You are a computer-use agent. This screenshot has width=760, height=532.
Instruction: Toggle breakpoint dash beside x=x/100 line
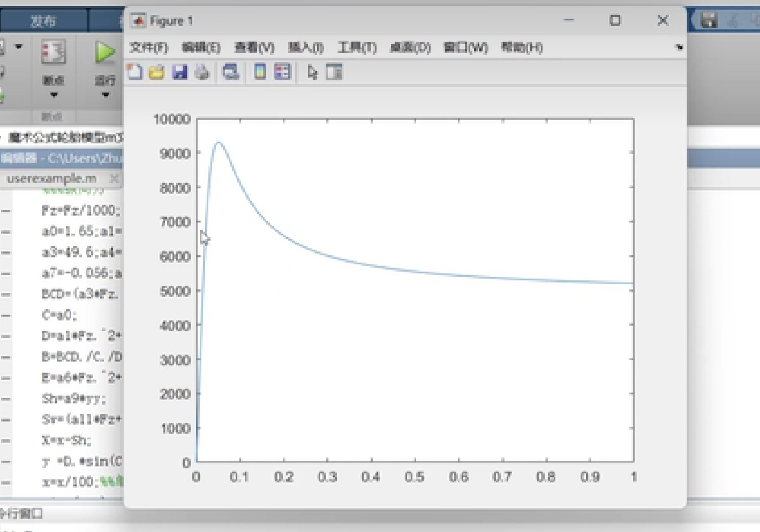5,483
